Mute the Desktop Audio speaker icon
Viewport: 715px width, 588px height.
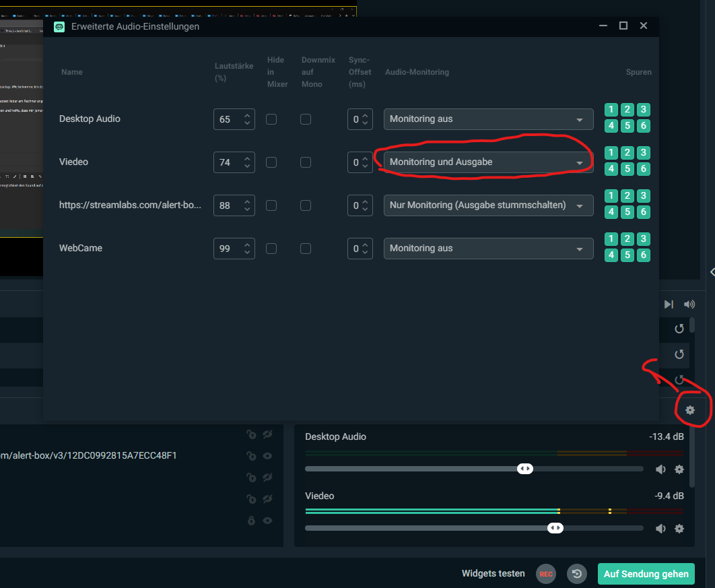coord(660,469)
